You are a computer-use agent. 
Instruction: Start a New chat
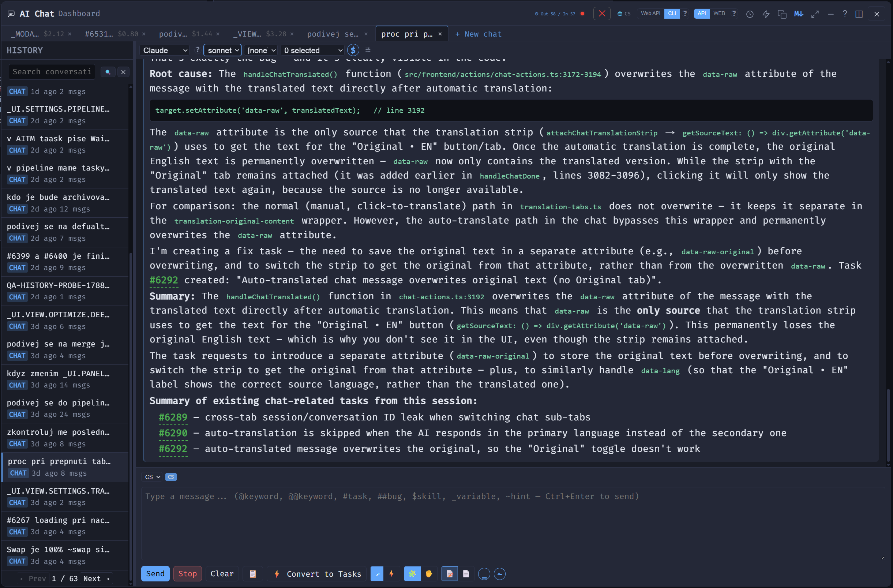(x=478, y=34)
